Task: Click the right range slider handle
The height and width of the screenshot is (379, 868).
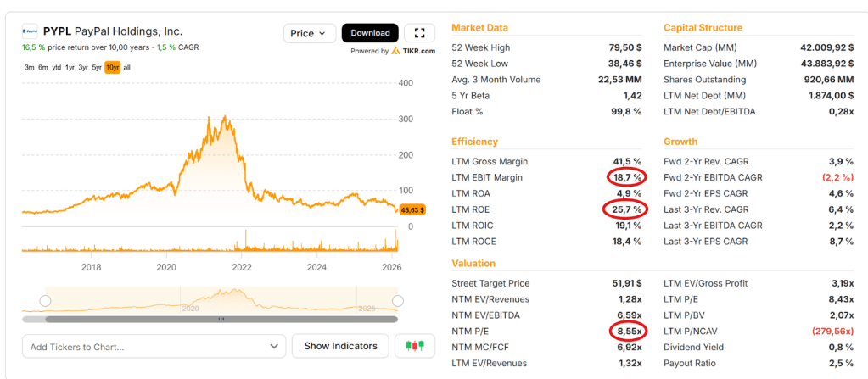Action: 398,301
